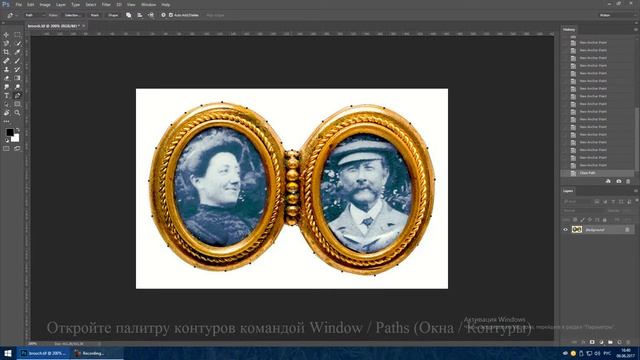The height and width of the screenshot is (360, 640).
Task: Click the Mask button in options bar
Action: tap(95, 15)
